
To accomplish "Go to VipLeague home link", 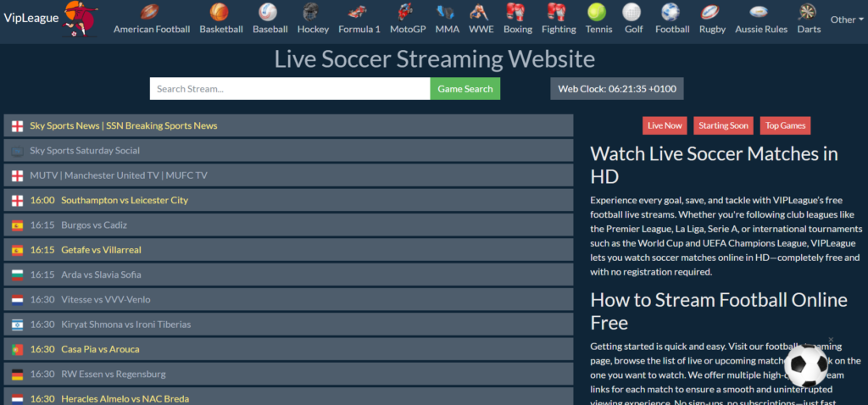I will [31, 18].
